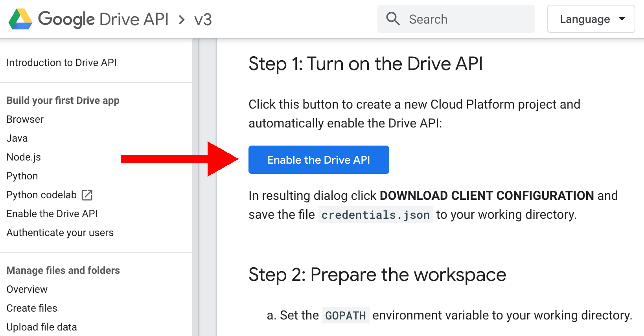The image size is (644, 336).
Task: Open the Overview link under Manage files
Action: (27, 289)
